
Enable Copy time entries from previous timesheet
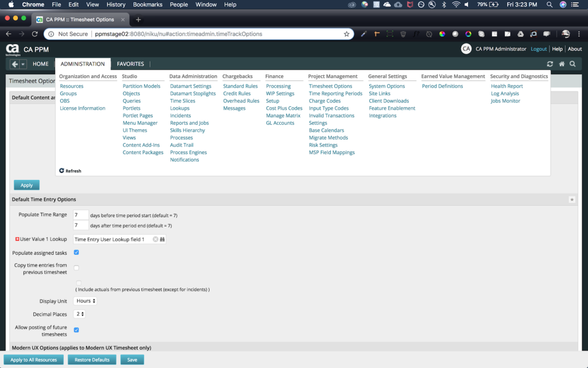(76, 267)
